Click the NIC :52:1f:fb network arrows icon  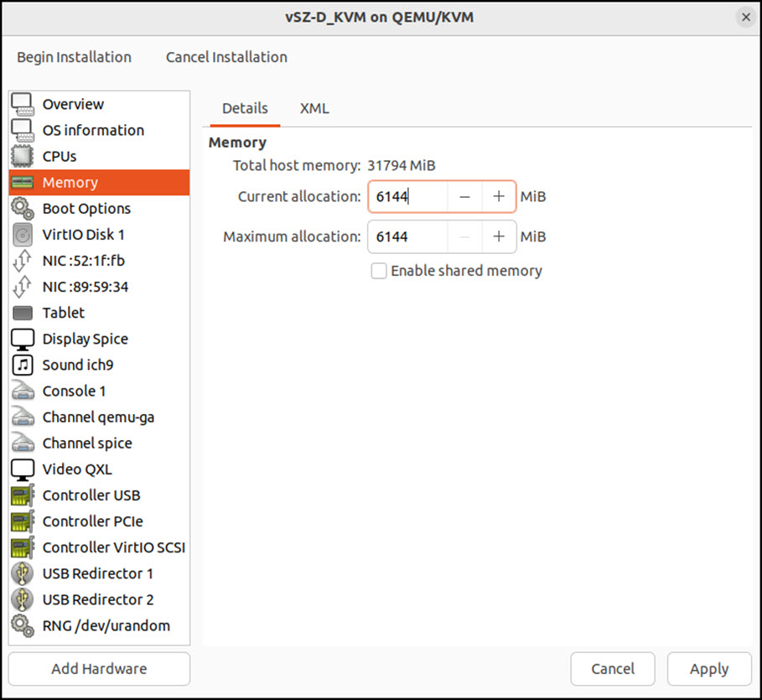[23, 261]
